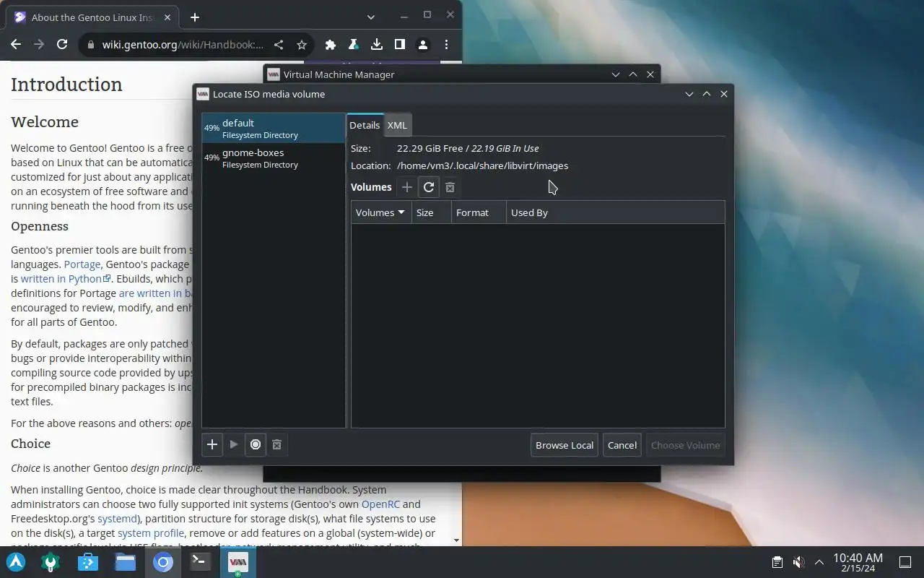Sort by the Volumes column header
924x578 pixels.
coord(381,212)
